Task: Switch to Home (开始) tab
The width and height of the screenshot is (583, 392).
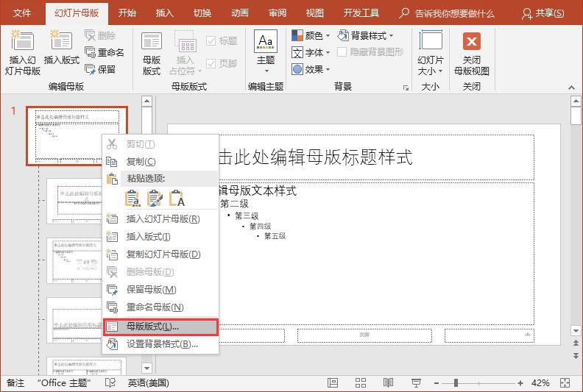Action: pos(127,13)
